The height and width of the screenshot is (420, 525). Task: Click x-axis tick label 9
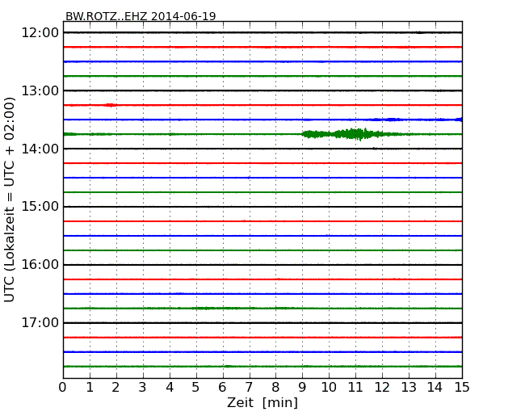(302, 388)
